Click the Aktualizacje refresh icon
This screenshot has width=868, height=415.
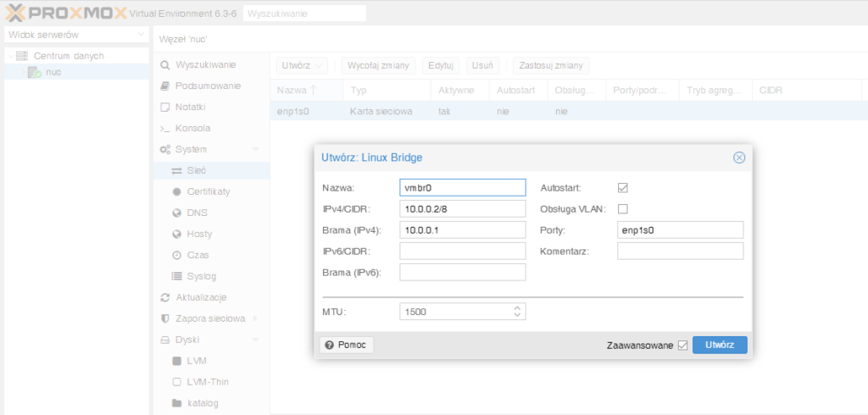click(x=165, y=297)
